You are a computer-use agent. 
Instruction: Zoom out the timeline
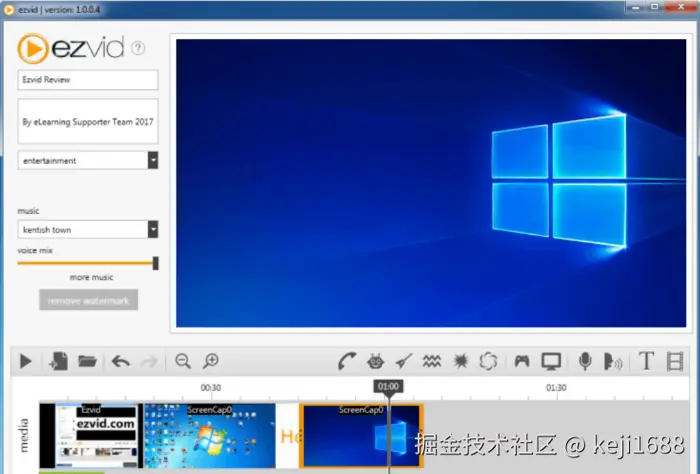(x=183, y=361)
